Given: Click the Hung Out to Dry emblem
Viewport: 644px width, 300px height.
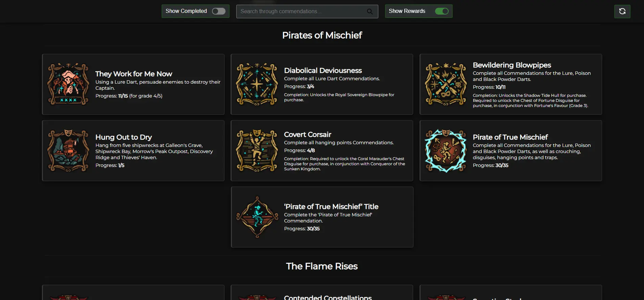Looking at the screenshot, I should coord(68,150).
